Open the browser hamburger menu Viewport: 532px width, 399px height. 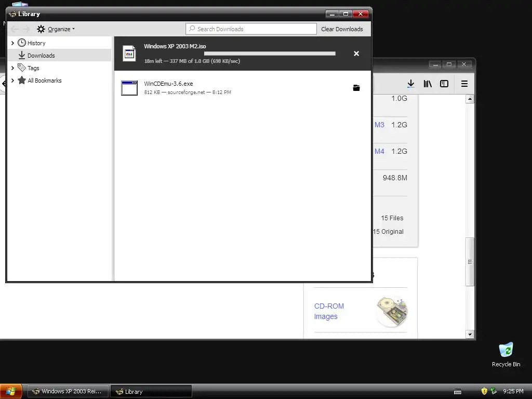pos(464,84)
